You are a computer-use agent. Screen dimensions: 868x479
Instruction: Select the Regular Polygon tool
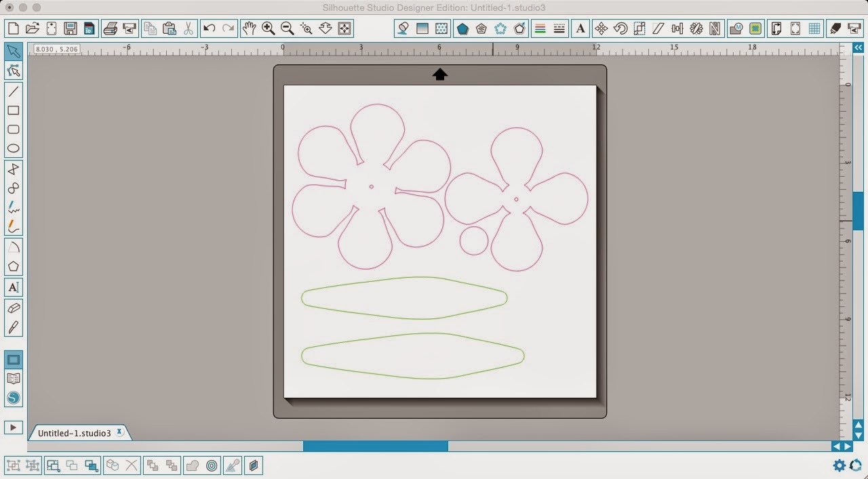(x=14, y=267)
